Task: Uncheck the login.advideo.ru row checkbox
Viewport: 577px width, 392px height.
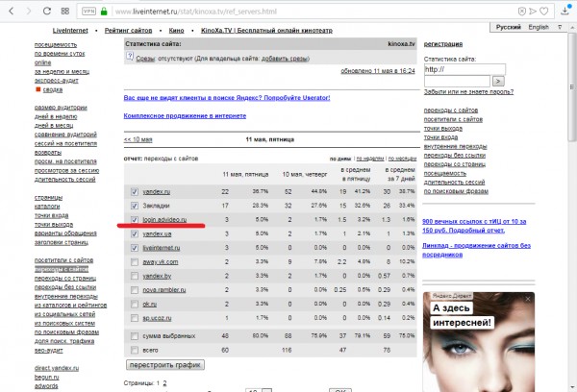Action: click(135, 219)
